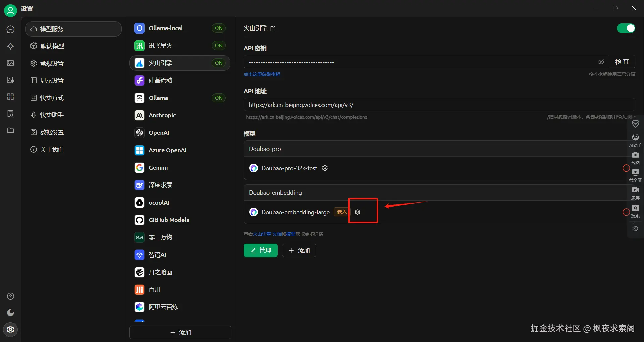Open 默认模型 settings section
Image resolution: width=644 pixels, height=342 pixels.
73,46
